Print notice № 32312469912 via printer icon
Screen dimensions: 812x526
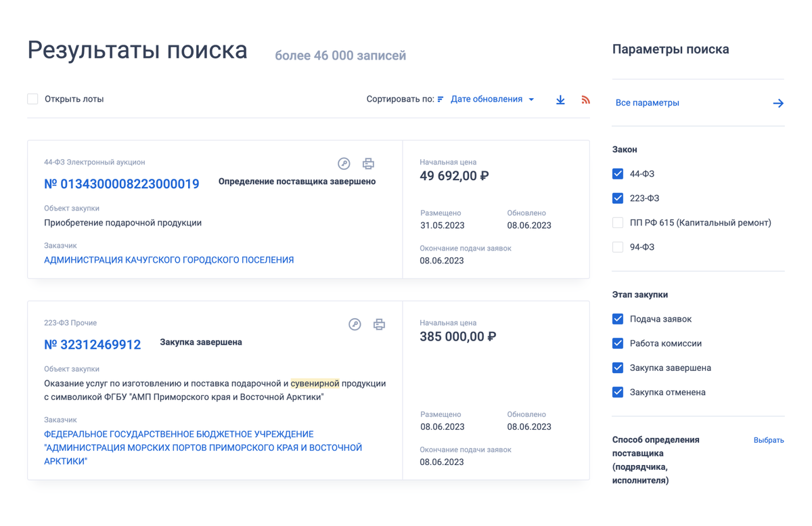point(379,324)
